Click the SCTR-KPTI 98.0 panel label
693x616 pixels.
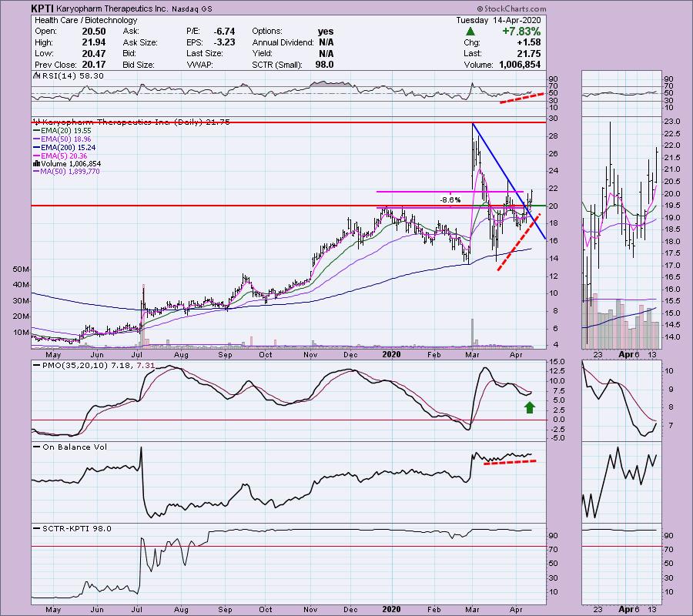[x=73, y=528]
